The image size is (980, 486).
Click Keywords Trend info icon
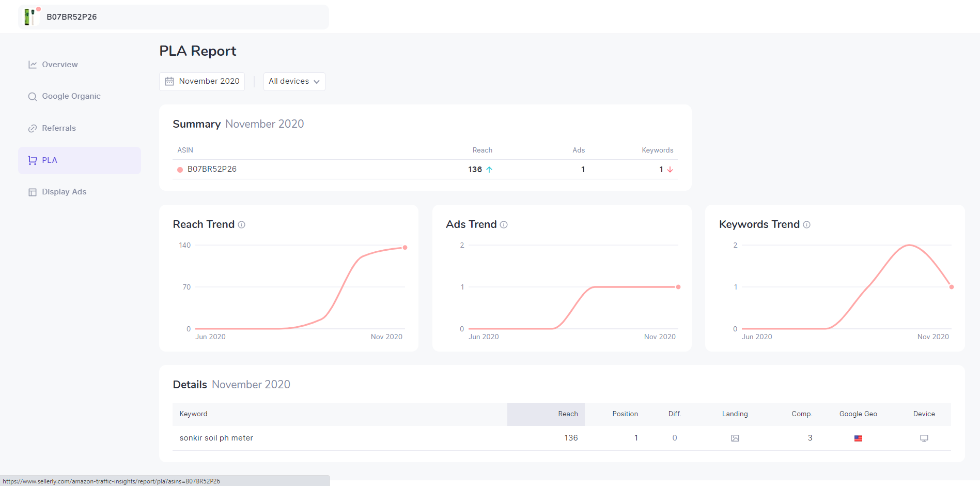(806, 224)
